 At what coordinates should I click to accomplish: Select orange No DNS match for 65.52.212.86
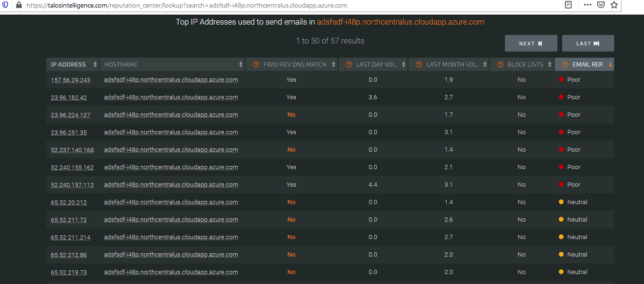[291, 255]
